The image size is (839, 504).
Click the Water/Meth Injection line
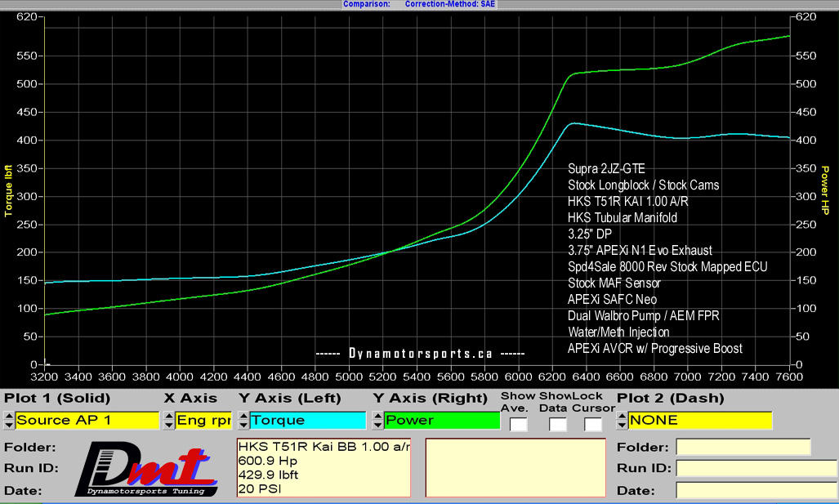pos(618,332)
